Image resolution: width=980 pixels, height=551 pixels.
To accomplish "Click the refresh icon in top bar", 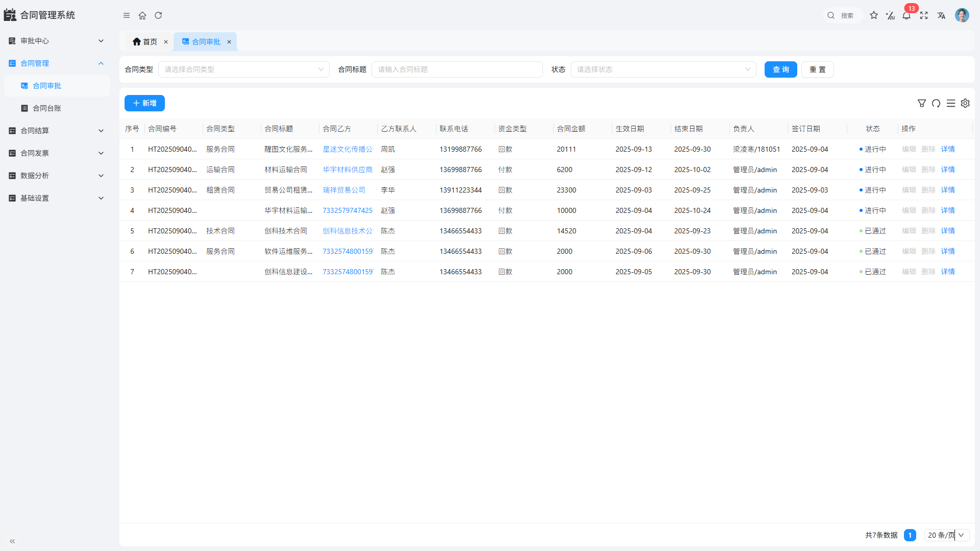I will click(158, 16).
